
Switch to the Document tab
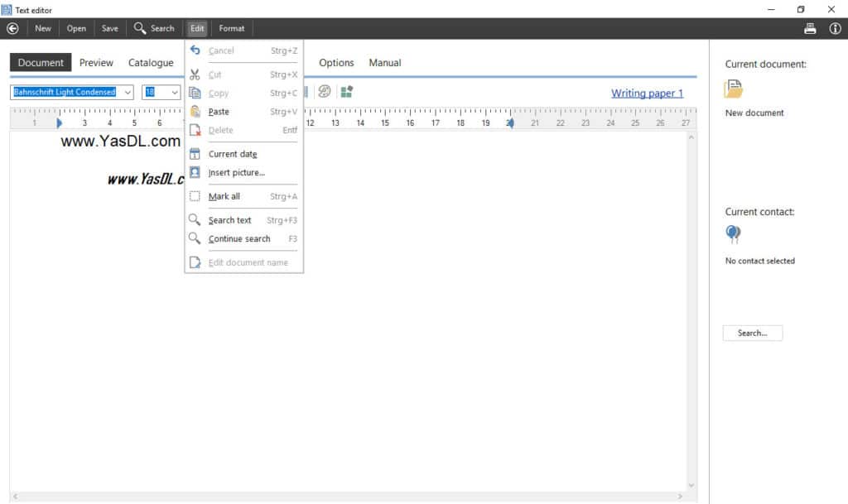click(41, 63)
